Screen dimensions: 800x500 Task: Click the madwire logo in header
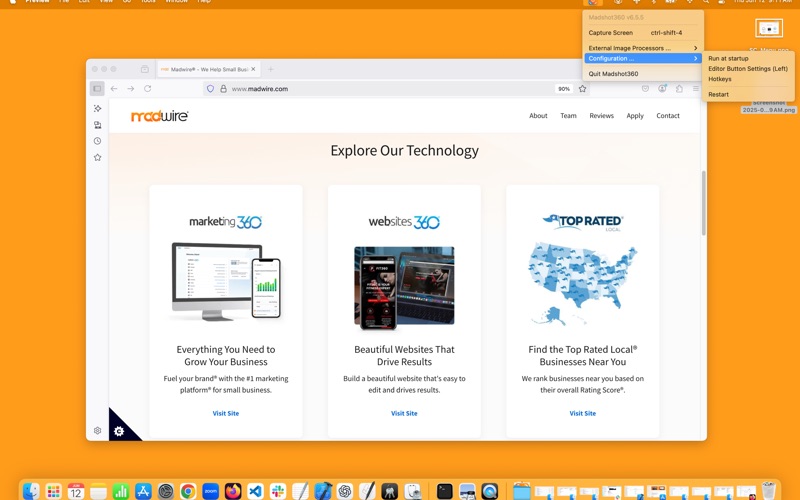tap(160, 116)
